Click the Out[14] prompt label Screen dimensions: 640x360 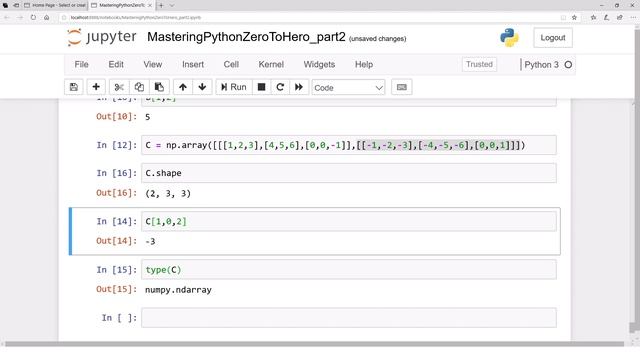(x=116, y=241)
